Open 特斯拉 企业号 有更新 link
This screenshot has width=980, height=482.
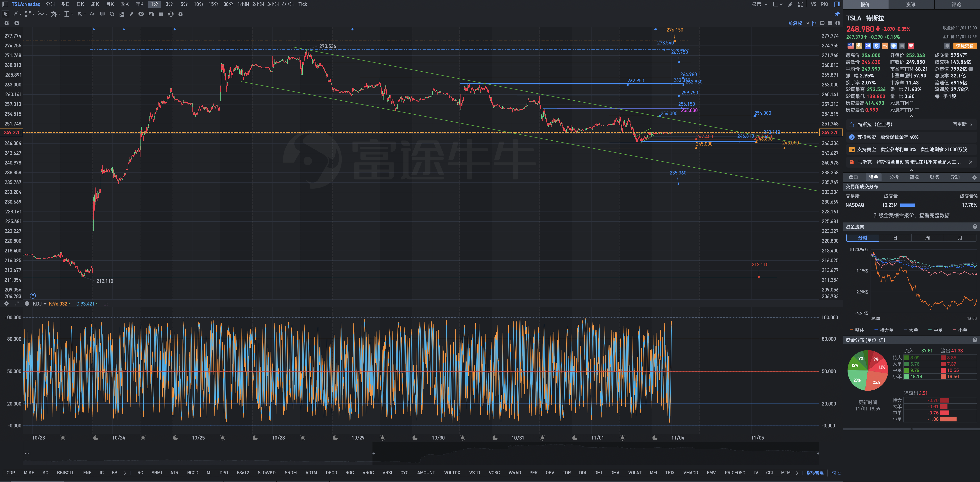click(x=911, y=124)
